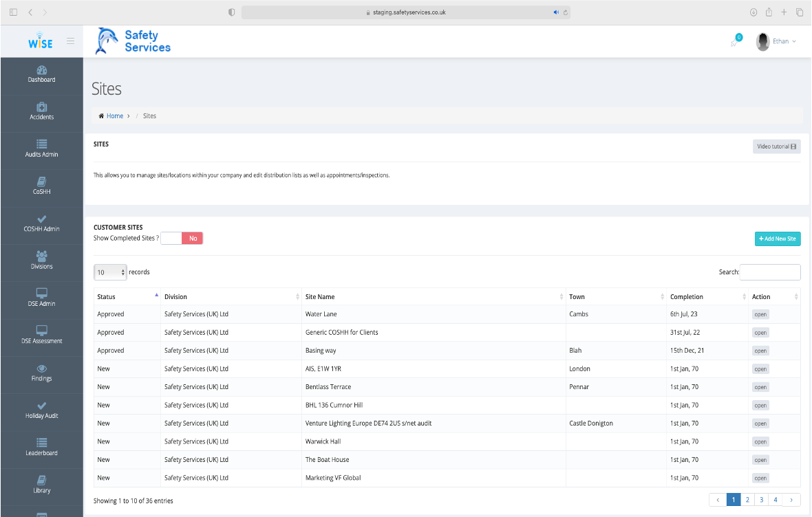Toggle the browser sidebar panel icon
812x517 pixels.
(14, 12)
